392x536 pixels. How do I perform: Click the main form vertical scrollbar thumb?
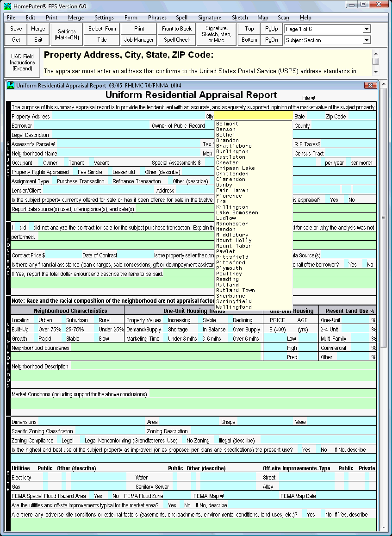point(384,218)
